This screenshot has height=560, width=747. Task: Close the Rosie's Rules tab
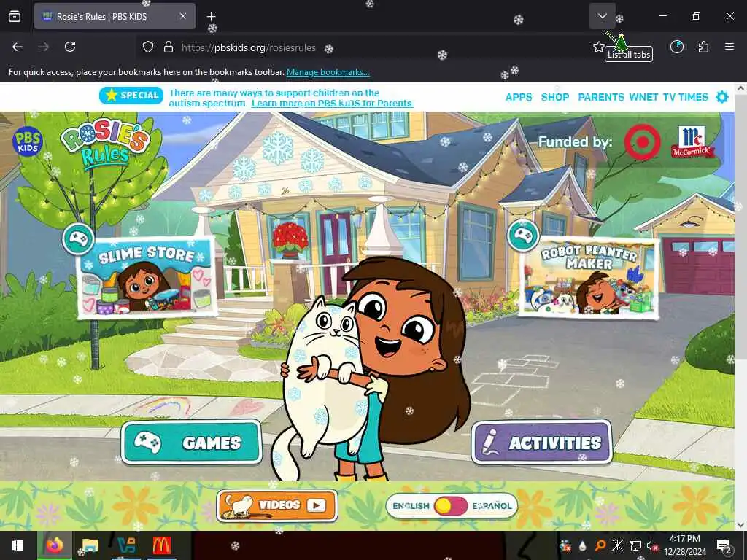[183, 16]
